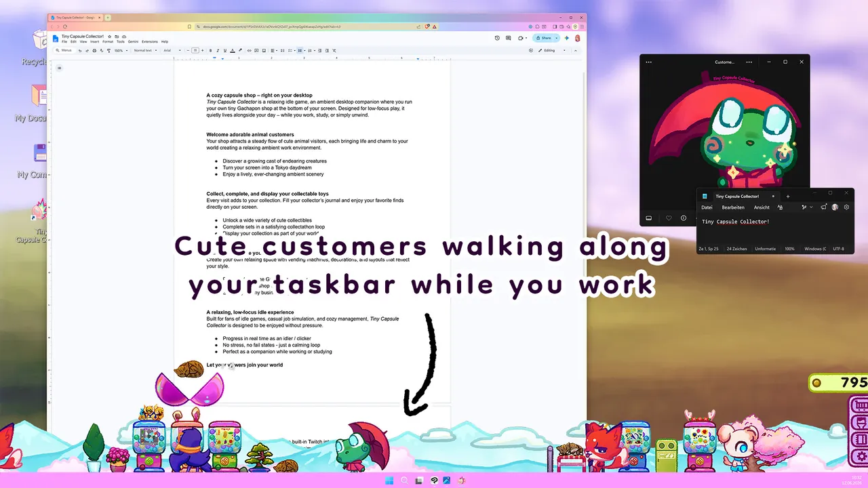Clear formatting in Docs toolbar
This screenshot has width=868, height=488.
coord(334,50)
